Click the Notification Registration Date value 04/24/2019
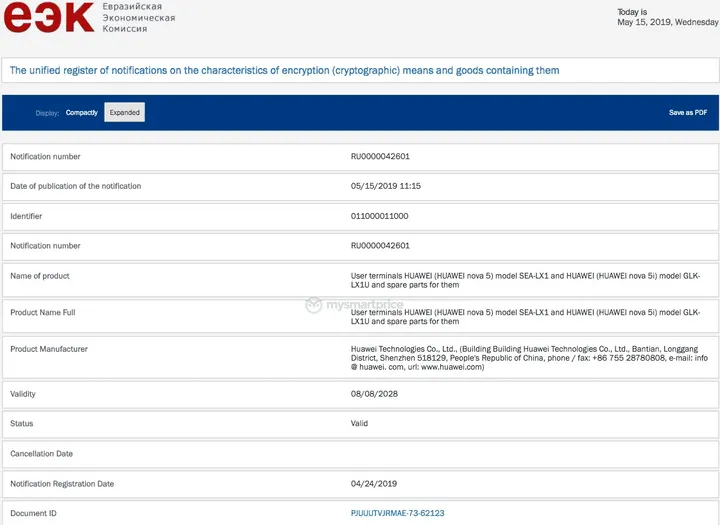This screenshot has width=720, height=525. point(374,484)
